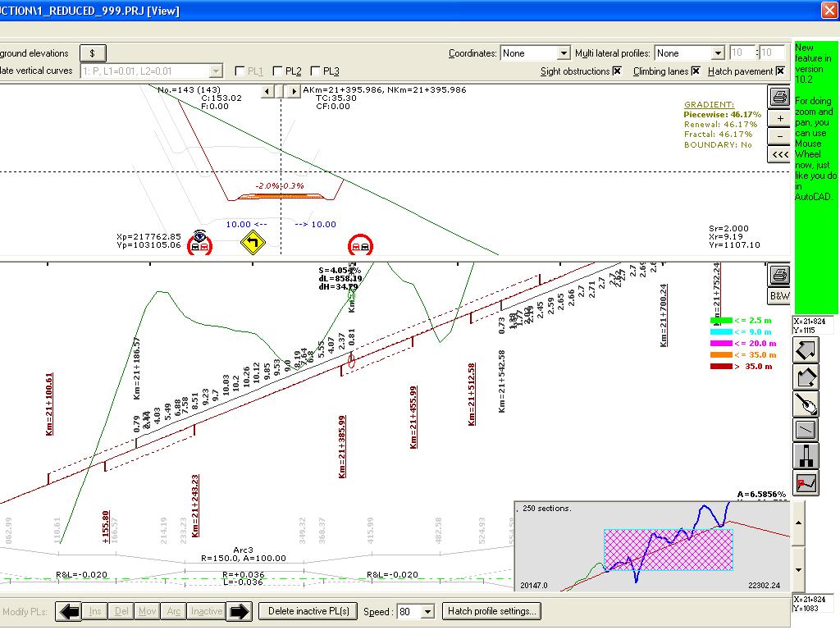The image size is (840, 630).
Task: Click the Del modify PL button
Action: [x=121, y=611]
